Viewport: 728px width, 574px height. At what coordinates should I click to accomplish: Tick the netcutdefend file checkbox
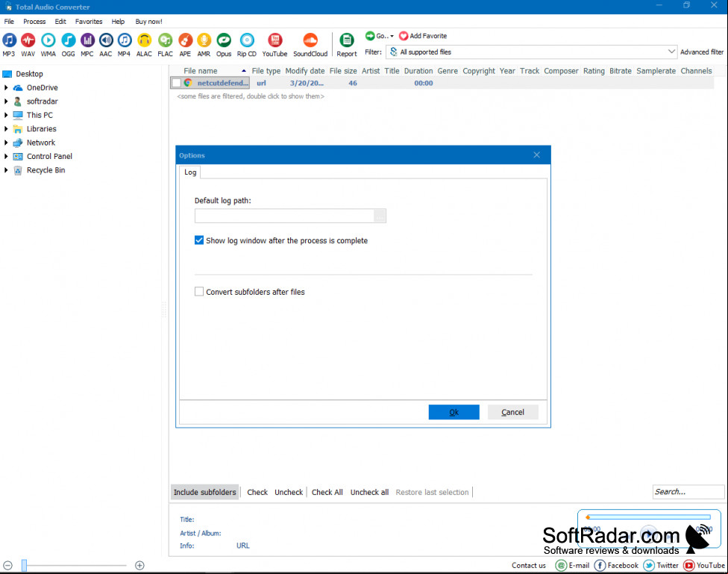pyautogui.click(x=177, y=83)
